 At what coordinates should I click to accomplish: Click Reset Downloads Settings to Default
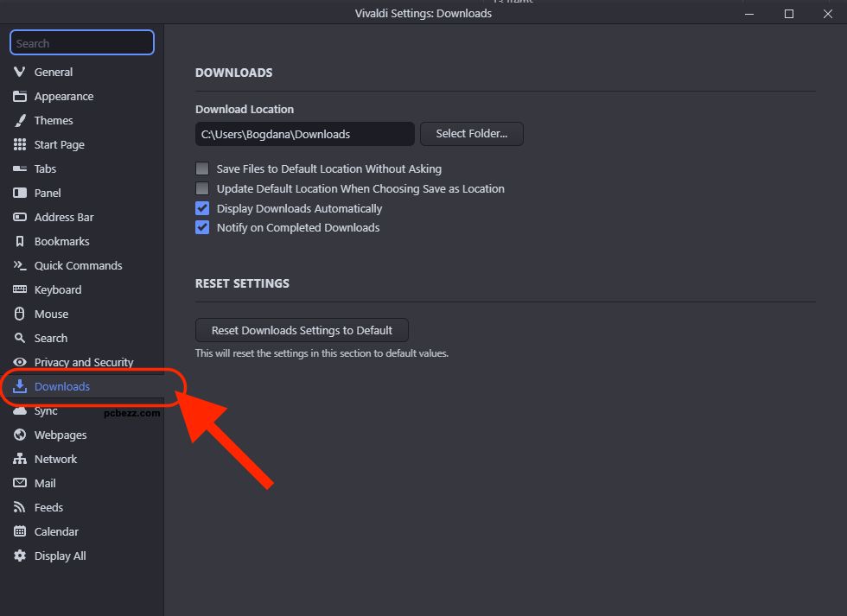click(302, 330)
